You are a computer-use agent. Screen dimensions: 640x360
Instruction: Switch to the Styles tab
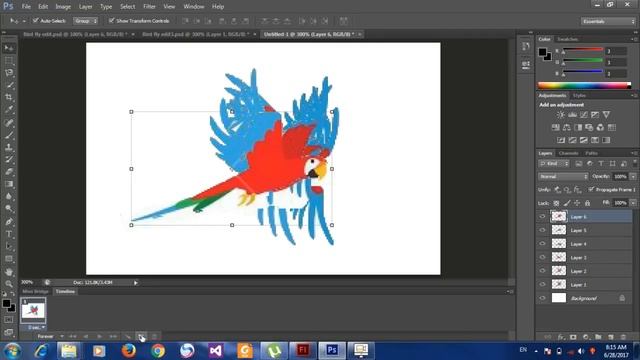click(579, 96)
